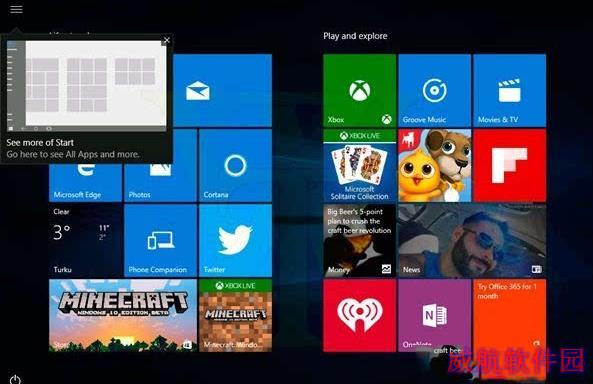Open the News live tile
The height and width of the screenshot is (384, 593).
(x=472, y=241)
